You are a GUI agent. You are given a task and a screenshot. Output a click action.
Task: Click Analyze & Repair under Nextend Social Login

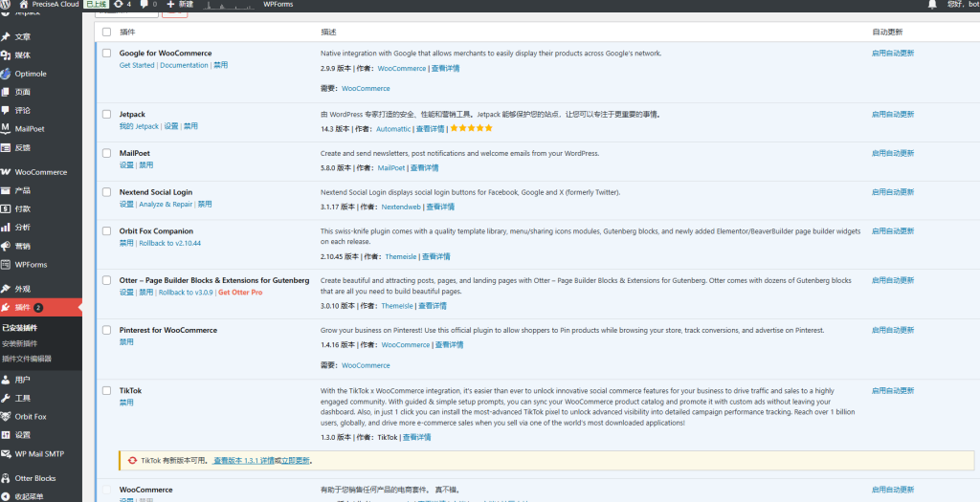point(166,205)
